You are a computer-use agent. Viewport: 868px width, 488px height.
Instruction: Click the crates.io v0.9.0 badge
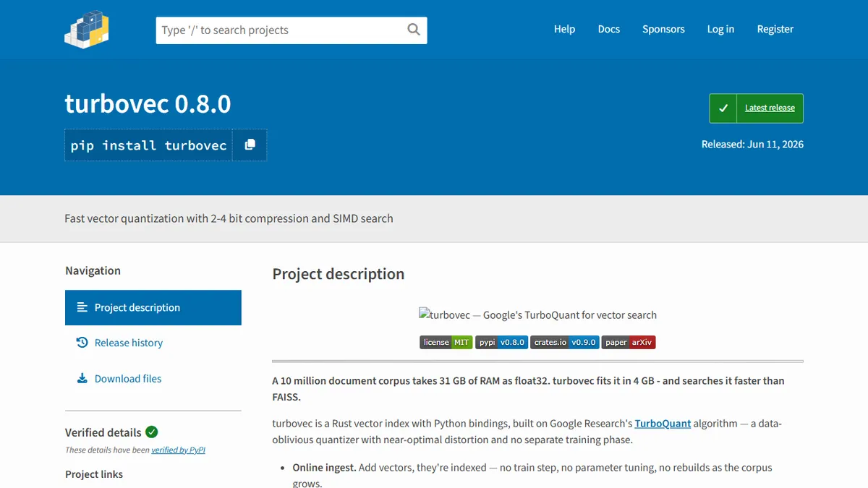(x=565, y=342)
